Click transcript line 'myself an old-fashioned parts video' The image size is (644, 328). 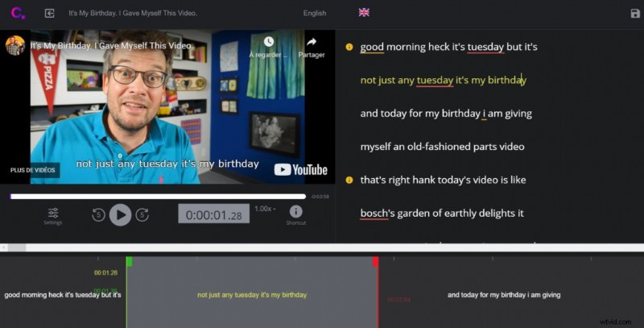(x=442, y=147)
